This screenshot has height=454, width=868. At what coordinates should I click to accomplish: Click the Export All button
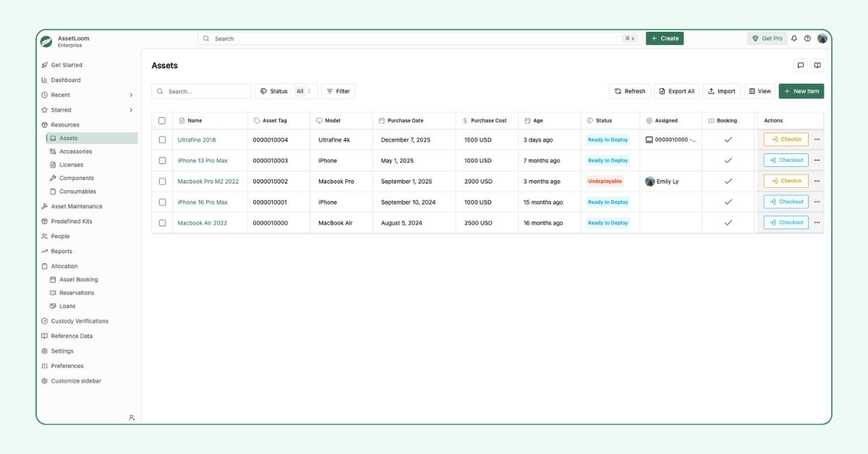[x=677, y=91]
